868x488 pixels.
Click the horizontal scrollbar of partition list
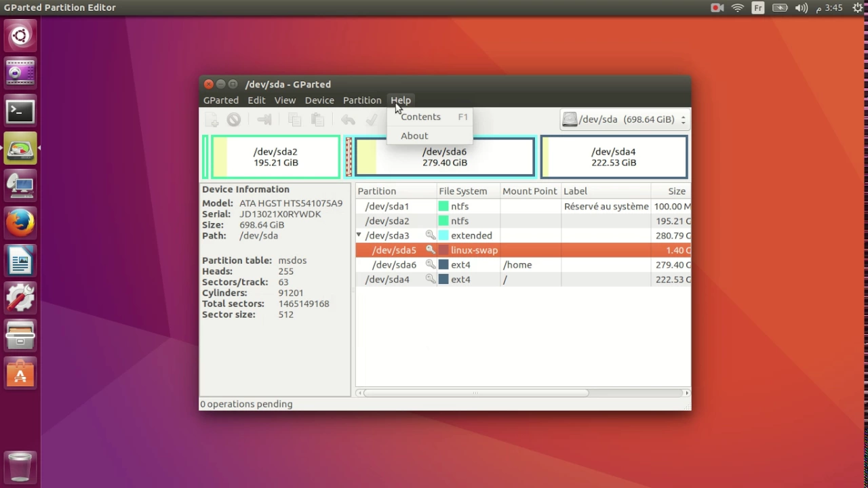(x=476, y=393)
